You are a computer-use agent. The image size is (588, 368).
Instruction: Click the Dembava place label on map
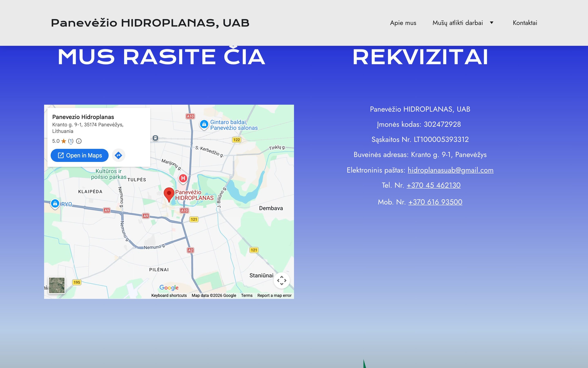pyautogui.click(x=271, y=208)
